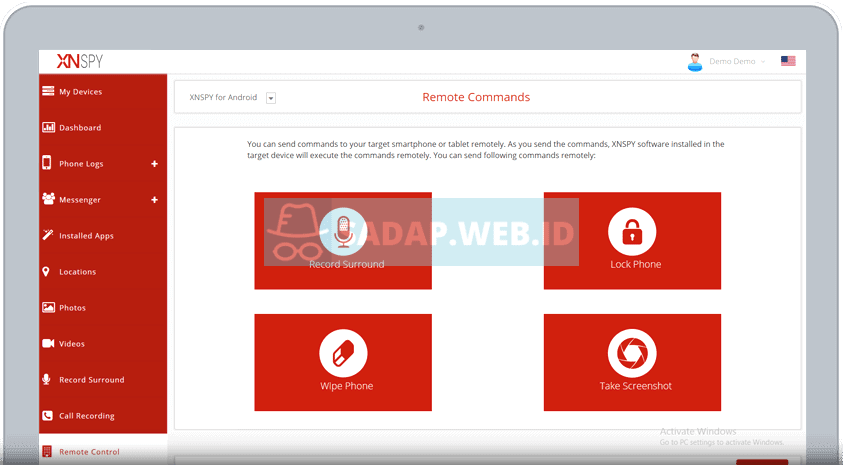843x465 pixels.
Task: Click the Phone Logs phone icon
Action: coord(47,162)
